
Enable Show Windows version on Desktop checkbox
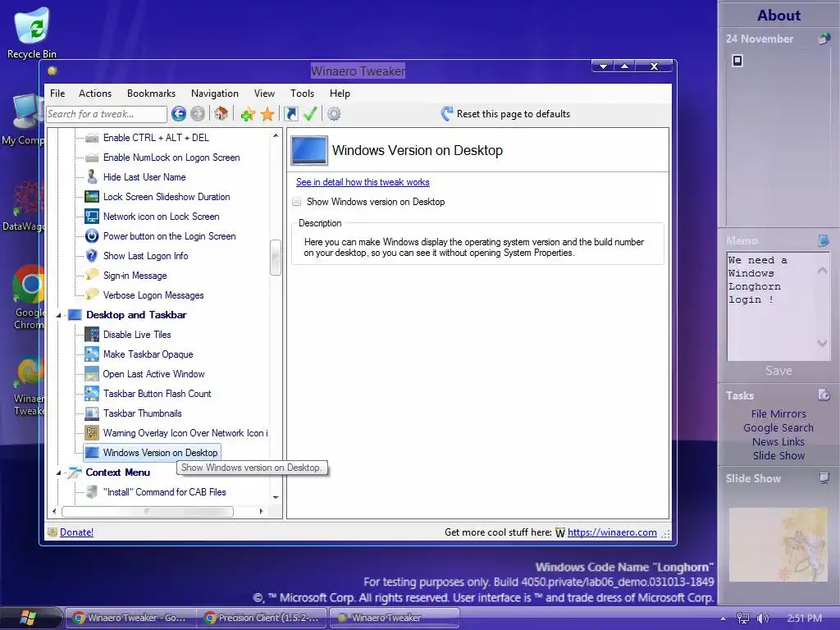[x=296, y=202]
